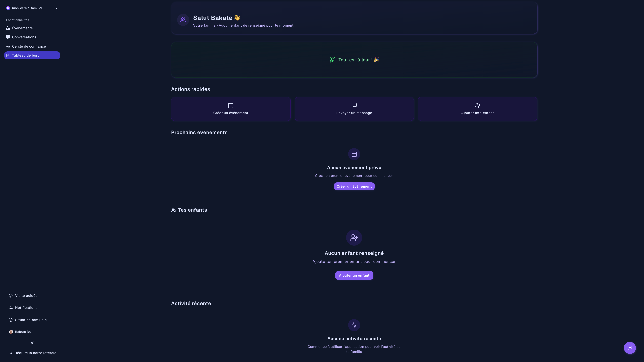Click the Conversations speech bubble icon
Viewport: 644px width, 362px height.
point(8,37)
